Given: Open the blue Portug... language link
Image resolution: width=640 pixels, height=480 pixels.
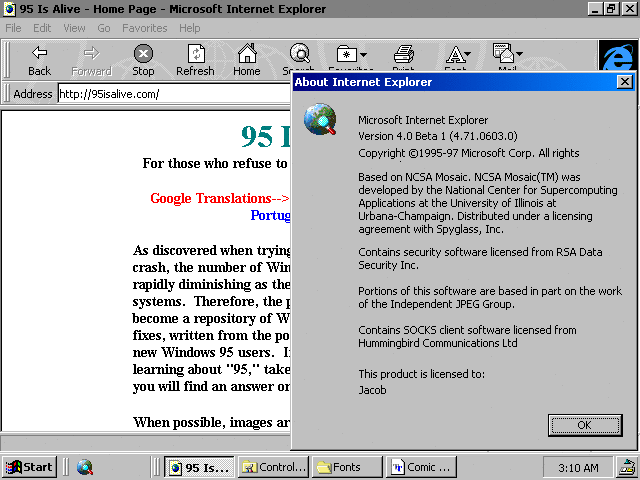Looking at the screenshot, I should pyautogui.click(x=270, y=215).
